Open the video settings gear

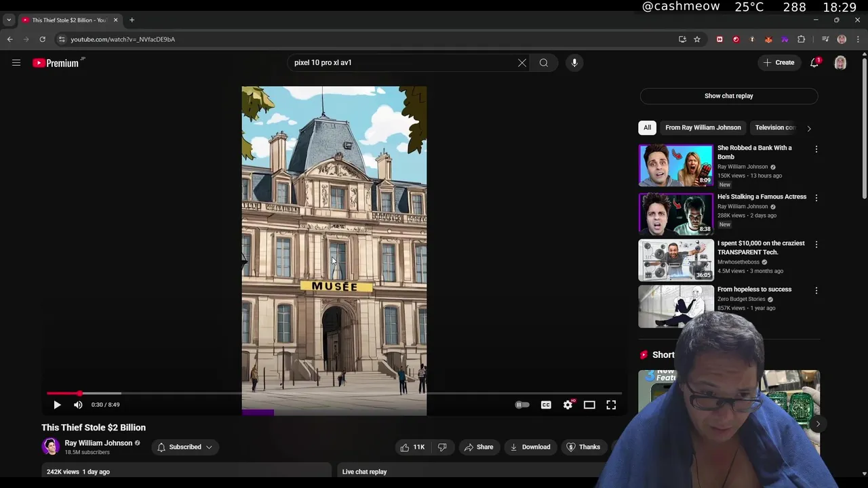[x=568, y=405]
